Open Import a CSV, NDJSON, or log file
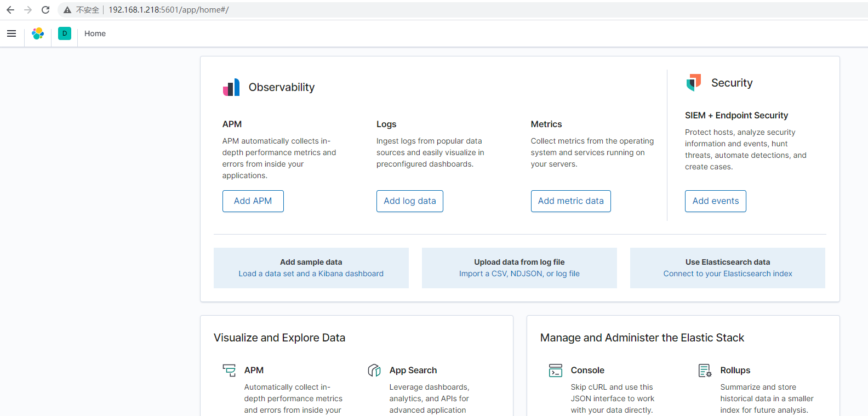The image size is (868, 416). pyautogui.click(x=519, y=273)
